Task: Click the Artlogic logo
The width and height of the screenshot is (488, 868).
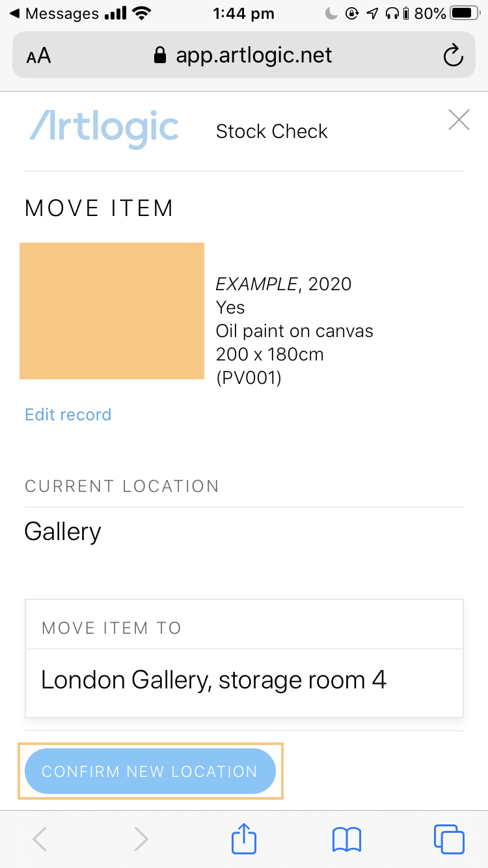Action: click(x=104, y=129)
